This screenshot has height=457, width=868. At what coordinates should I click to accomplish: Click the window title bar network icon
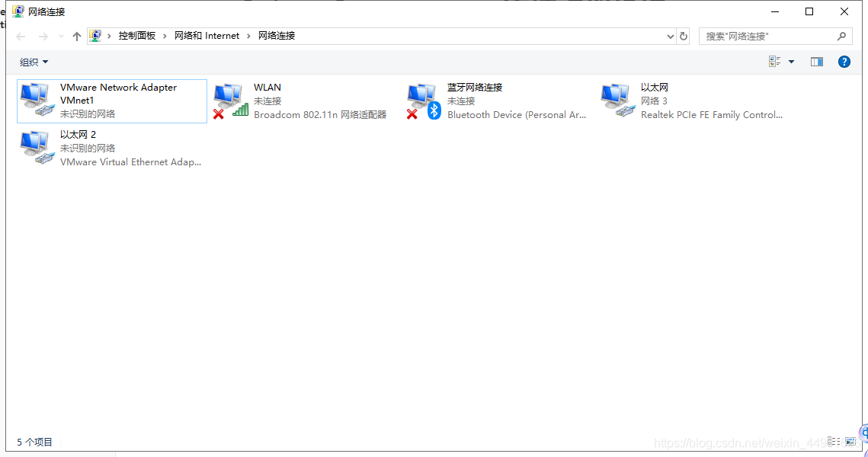coord(18,11)
